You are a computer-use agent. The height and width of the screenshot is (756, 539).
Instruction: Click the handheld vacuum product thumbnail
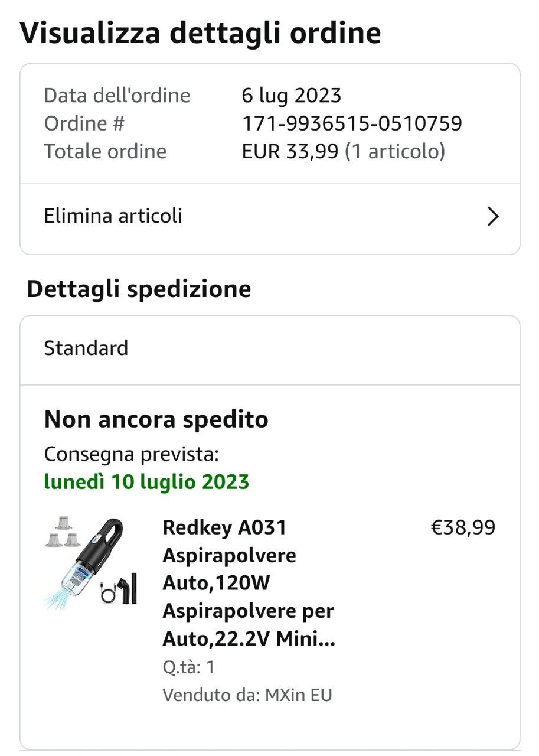[x=93, y=562]
